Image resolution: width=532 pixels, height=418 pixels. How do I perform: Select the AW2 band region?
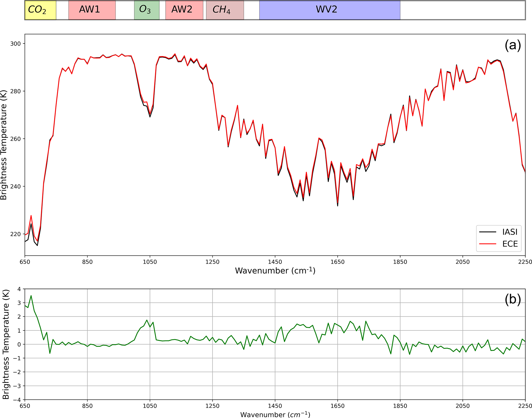(x=184, y=10)
